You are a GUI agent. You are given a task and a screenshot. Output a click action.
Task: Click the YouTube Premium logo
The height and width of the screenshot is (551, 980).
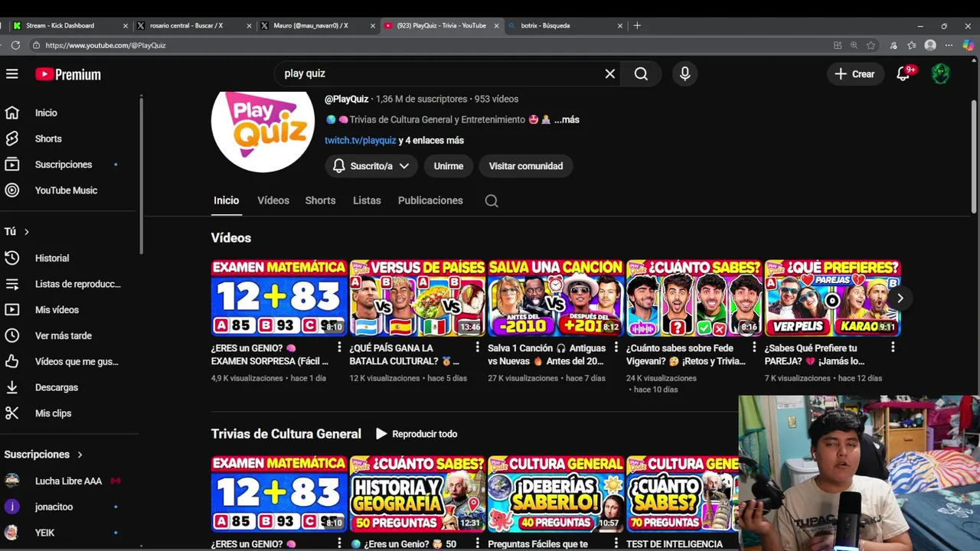[x=68, y=74]
